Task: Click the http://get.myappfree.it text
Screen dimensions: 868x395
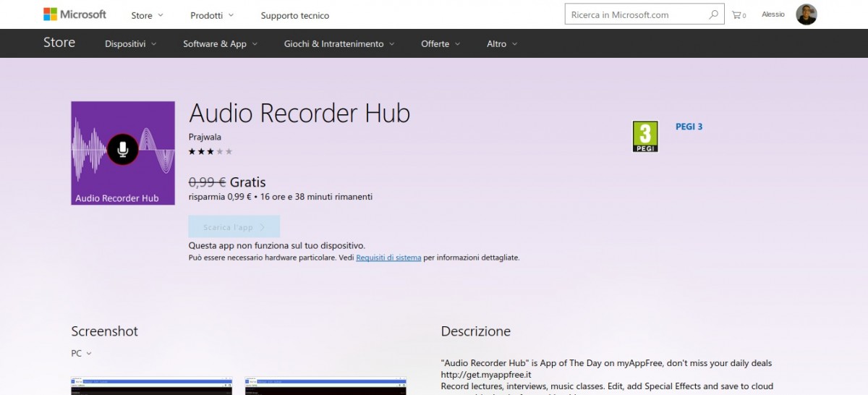Action: point(486,375)
